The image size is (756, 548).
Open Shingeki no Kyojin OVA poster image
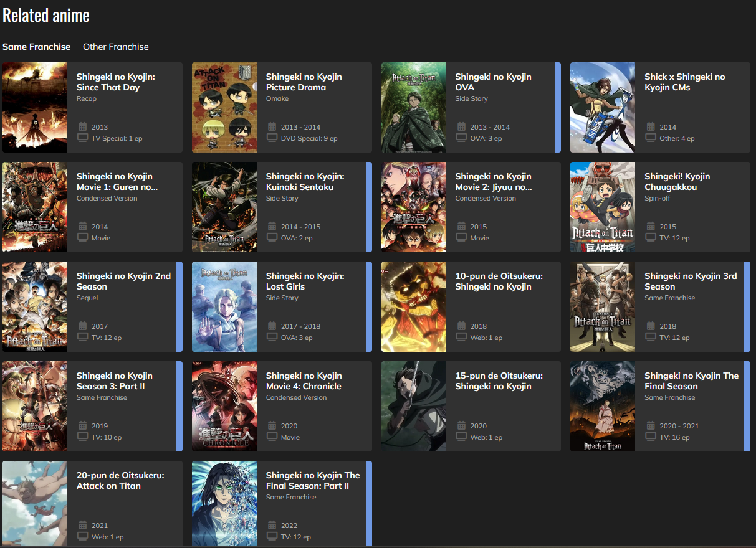pos(414,107)
